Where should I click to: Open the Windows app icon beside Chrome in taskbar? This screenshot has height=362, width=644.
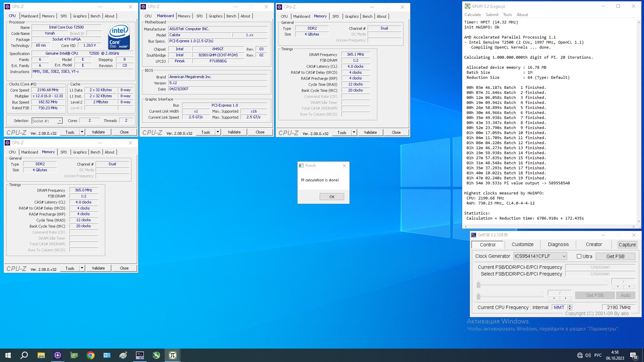pos(107,355)
